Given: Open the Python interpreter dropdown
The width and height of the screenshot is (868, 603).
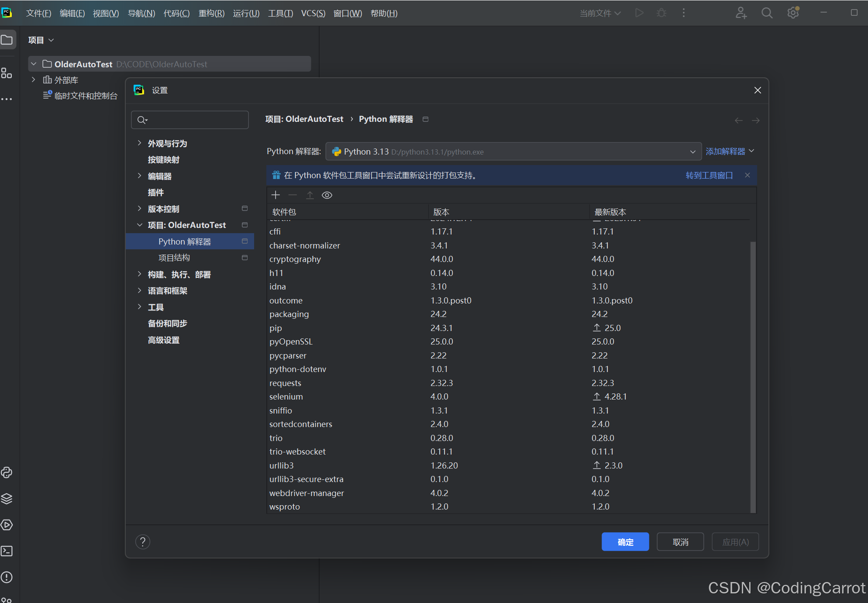Looking at the screenshot, I should (513, 152).
